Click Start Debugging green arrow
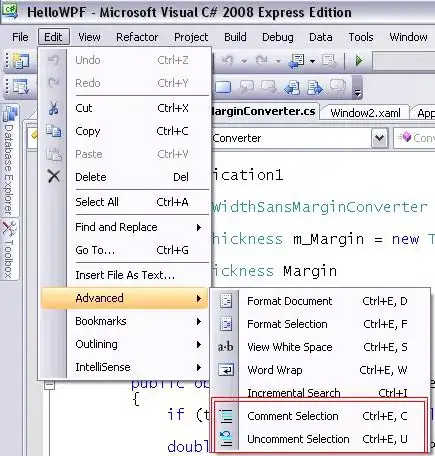Image resolution: width=435 pixels, height=456 pixels. coord(359,61)
